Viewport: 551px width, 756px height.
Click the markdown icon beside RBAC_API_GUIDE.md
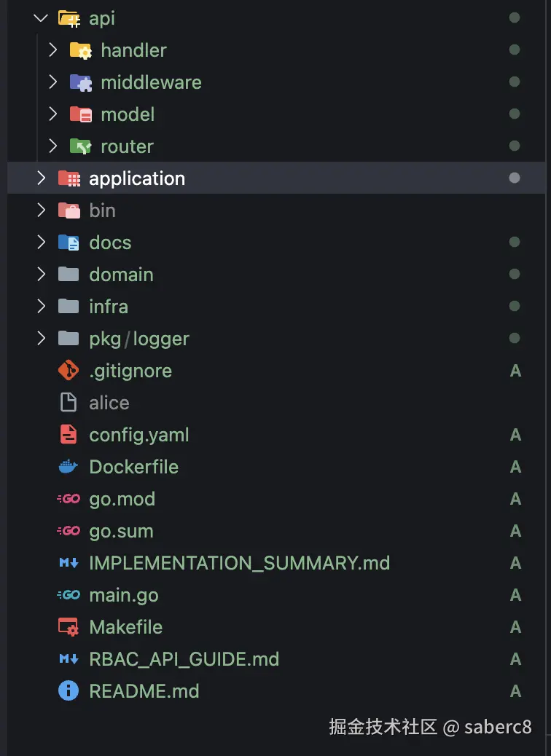point(68,659)
